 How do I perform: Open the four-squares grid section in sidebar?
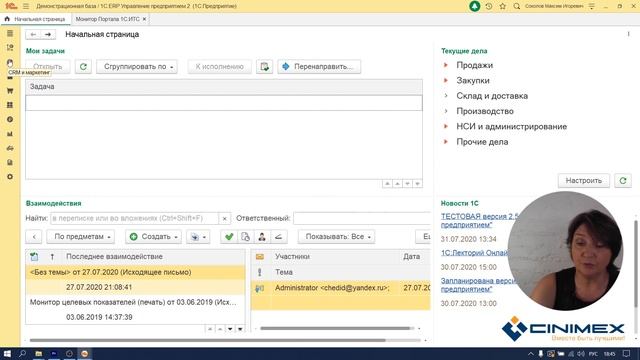pos(10,105)
